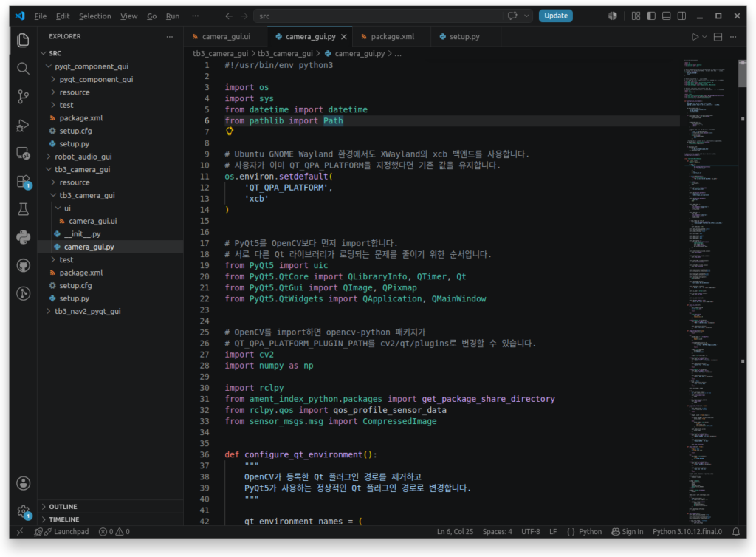The height and width of the screenshot is (557, 756).
Task: Open the File menu
Action: (x=41, y=16)
